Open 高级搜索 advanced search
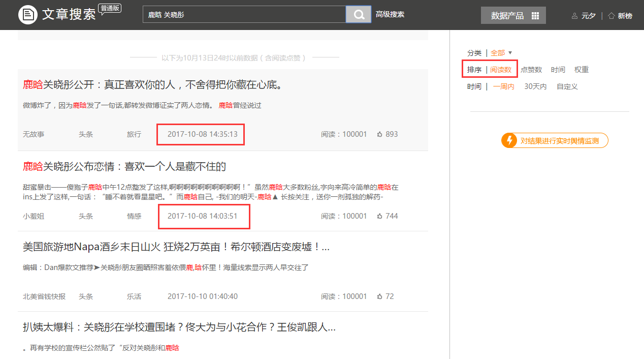This screenshot has height=359, width=644. click(390, 14)
